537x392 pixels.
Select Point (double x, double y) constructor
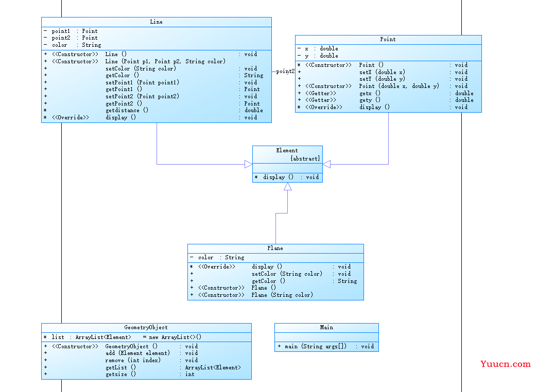[399, 86]
